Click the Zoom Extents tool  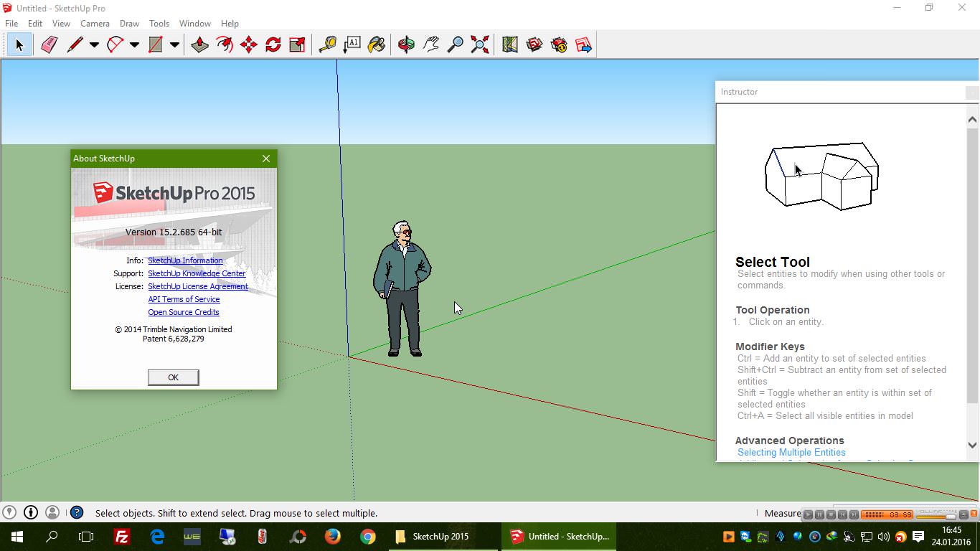coord(480,44)
